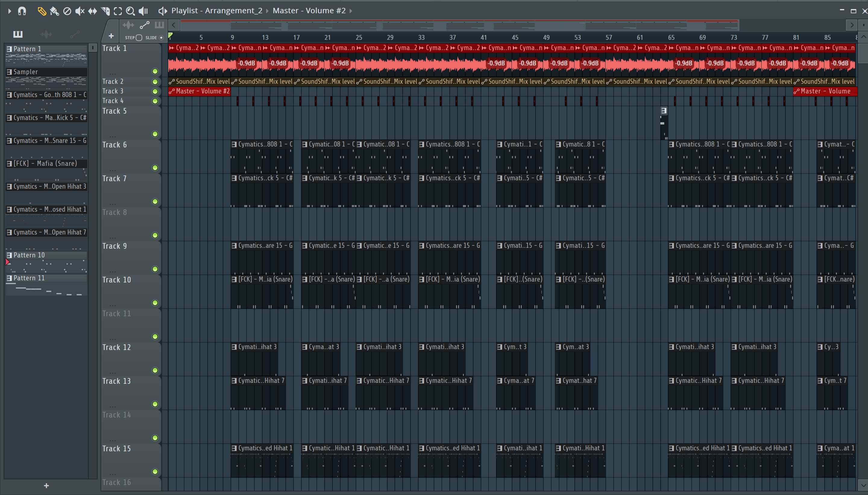The image size is (868, 495).
Task: Expand arrow after Master - Volume #2
Action: coord(351,11)
